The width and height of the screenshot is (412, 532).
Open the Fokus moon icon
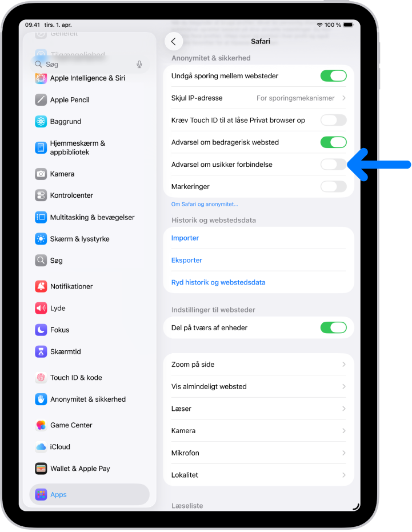click(x=41, y=330)
